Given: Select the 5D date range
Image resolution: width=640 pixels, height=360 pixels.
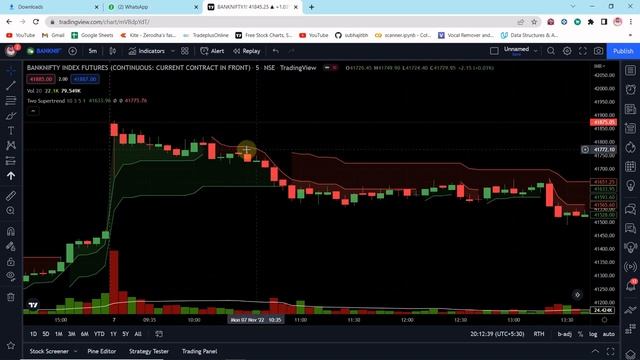Looking at the screenshot, I should click(x=46, y=334).
